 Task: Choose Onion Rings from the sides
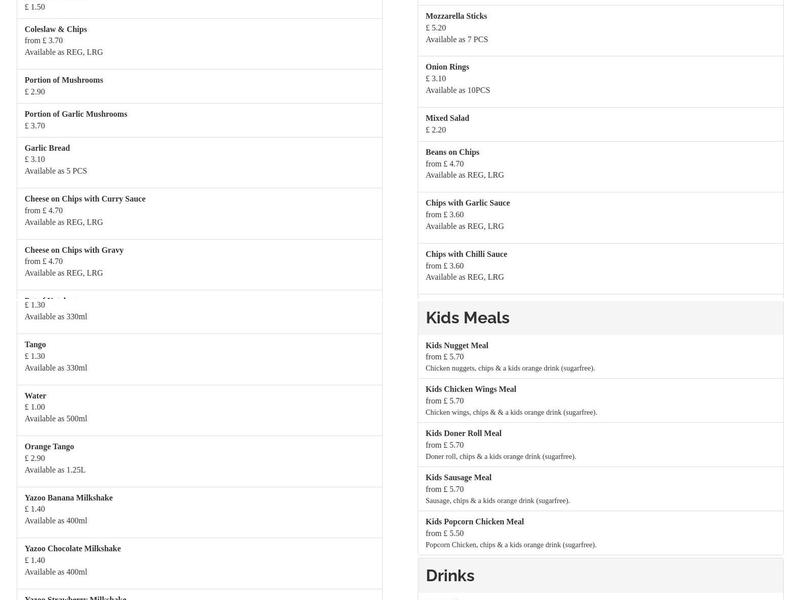click(600, 79)
